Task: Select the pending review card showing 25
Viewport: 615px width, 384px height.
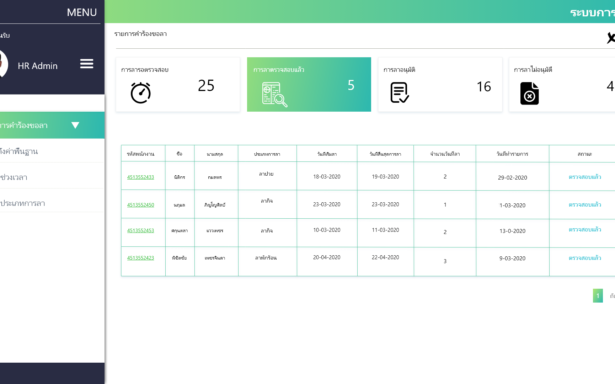Action: point(178,85)
